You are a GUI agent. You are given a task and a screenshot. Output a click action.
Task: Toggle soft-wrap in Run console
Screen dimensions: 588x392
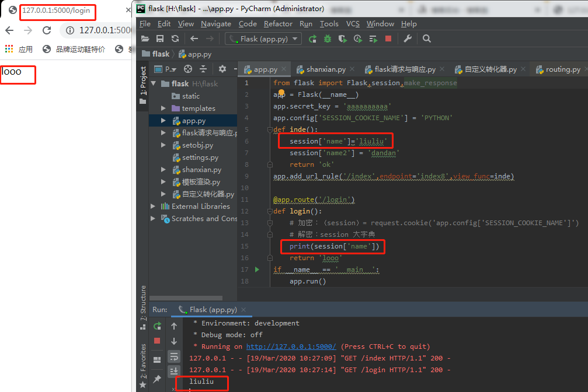click(174, 356)
